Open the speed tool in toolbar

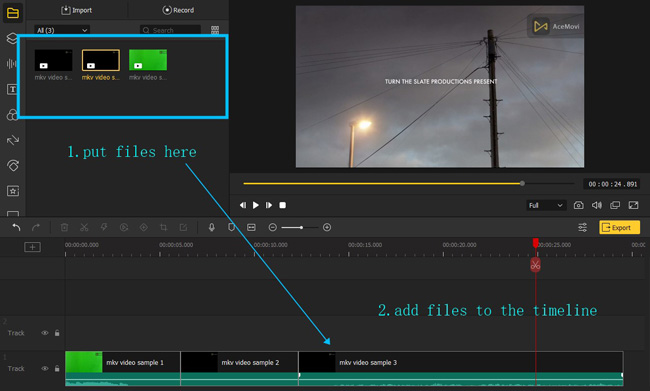click(124, 227)
